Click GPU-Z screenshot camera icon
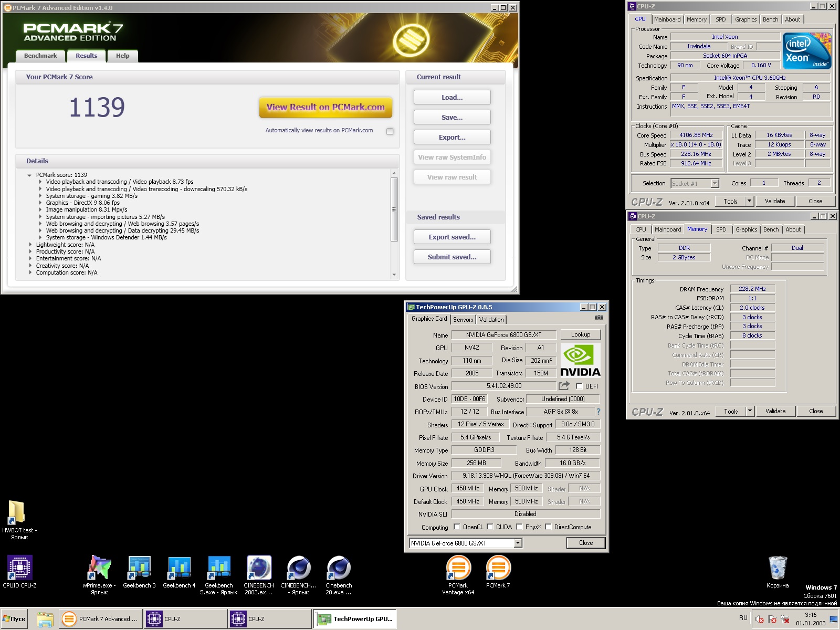 598,318
